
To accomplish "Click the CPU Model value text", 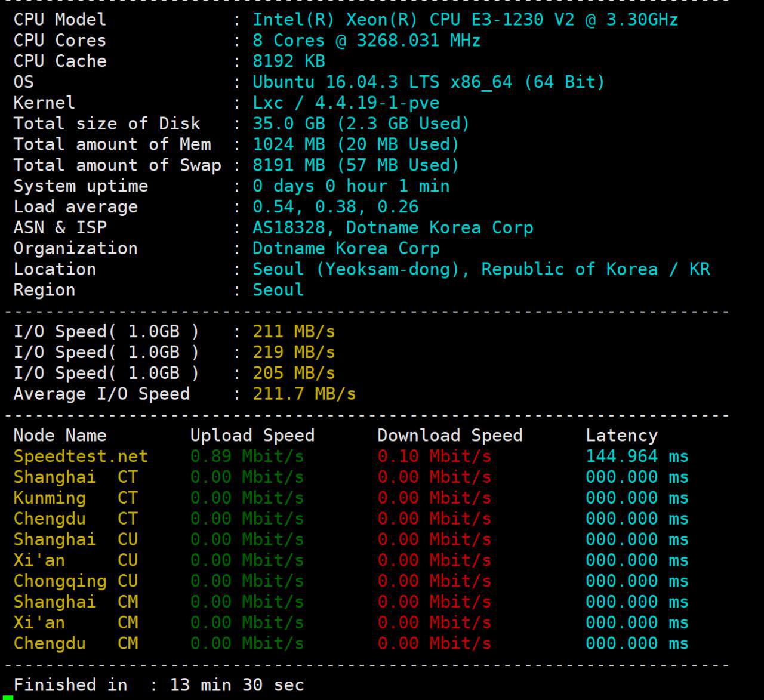I will point(465,20).
